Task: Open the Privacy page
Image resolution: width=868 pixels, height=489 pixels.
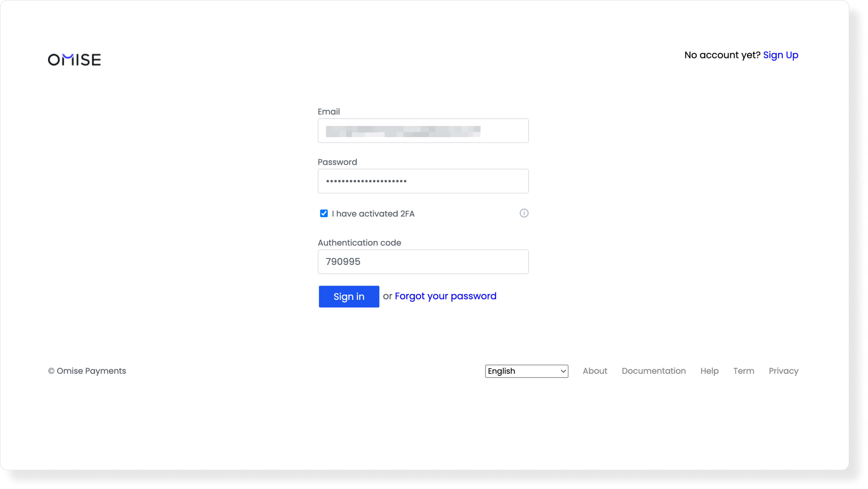Action: click(x=783, y=371)
